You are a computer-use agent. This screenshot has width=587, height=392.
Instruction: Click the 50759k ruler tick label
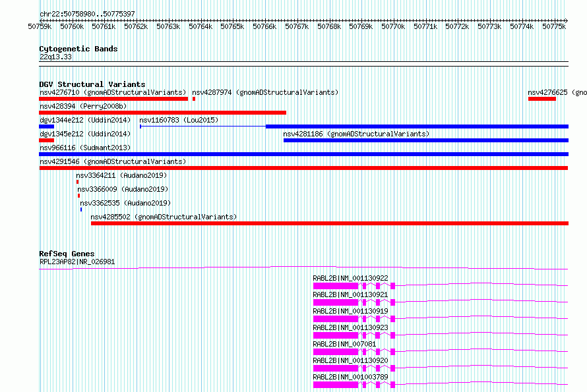40,26
